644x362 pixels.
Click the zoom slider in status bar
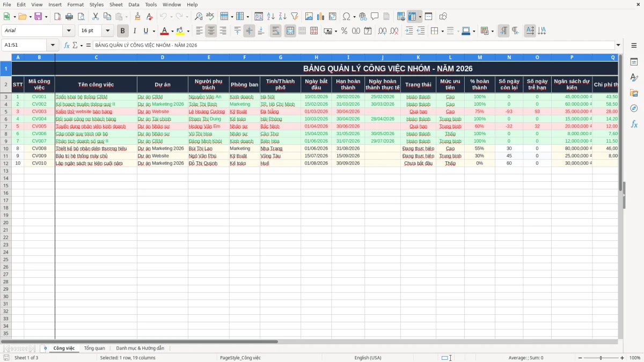(x=601, y=358)
